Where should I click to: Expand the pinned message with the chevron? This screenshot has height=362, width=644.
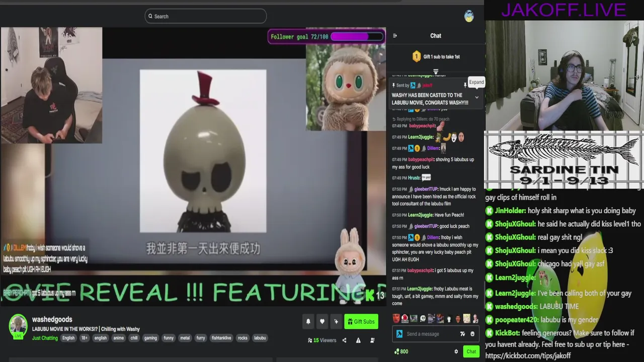(x=476, y=97)
